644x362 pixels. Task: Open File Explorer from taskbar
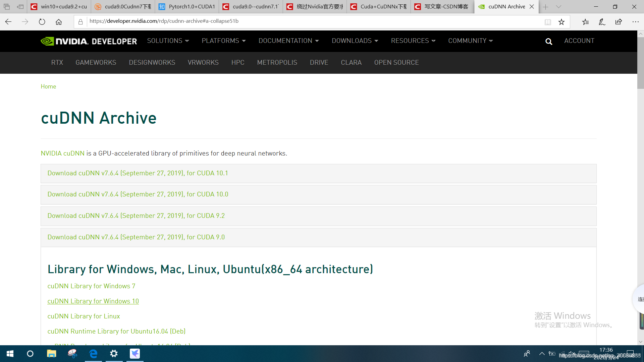point(51,354)
